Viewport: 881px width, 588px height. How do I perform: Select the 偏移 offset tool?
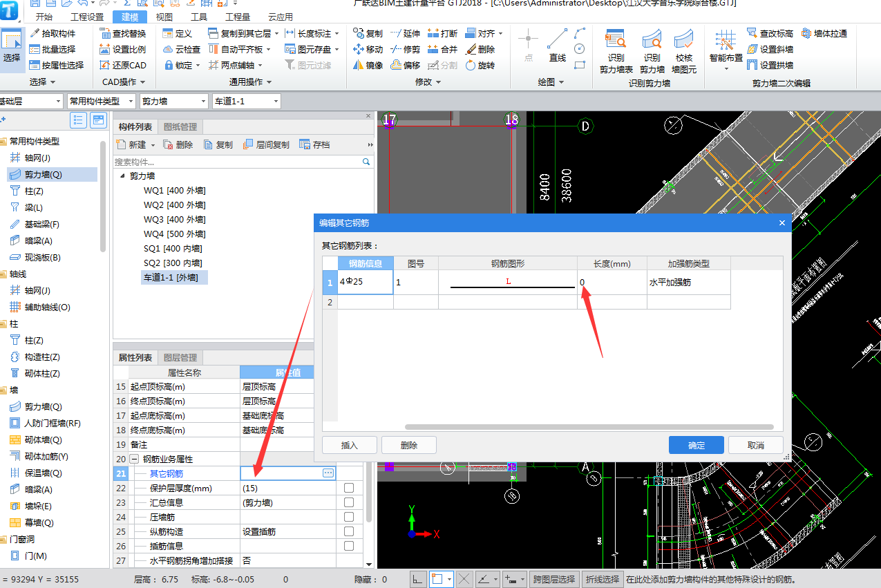pyautogui.click(x=405, y=65)
